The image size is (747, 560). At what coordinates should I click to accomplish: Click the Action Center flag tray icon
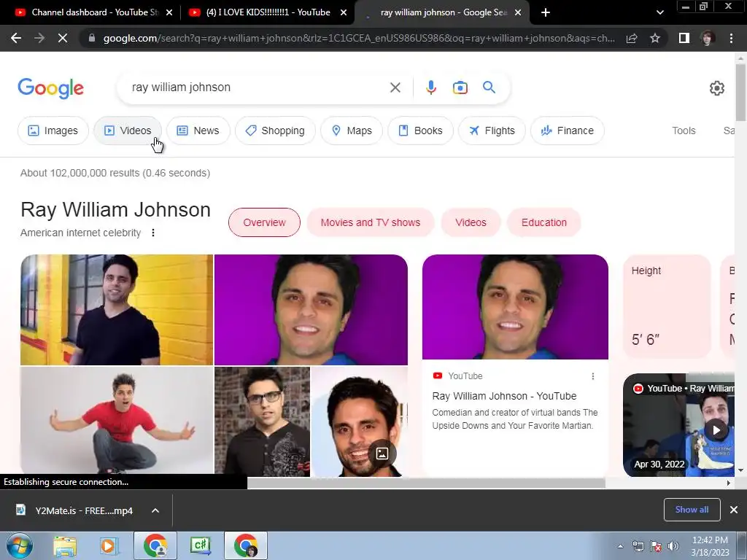click(x=656, y=546)
